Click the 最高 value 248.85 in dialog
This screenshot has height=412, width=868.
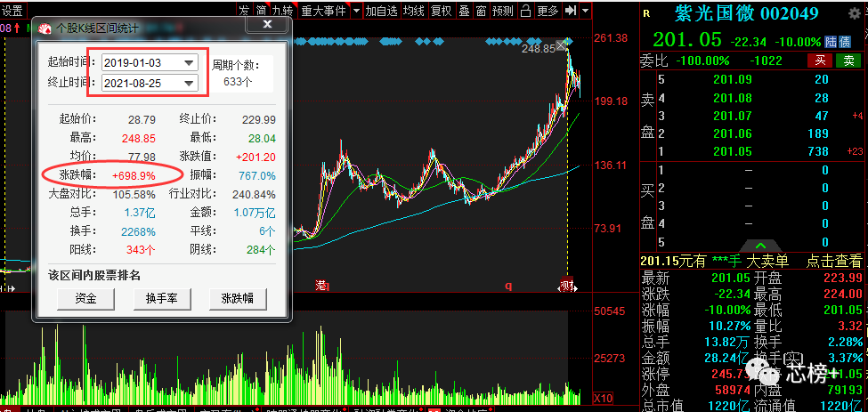click(138, 138)
